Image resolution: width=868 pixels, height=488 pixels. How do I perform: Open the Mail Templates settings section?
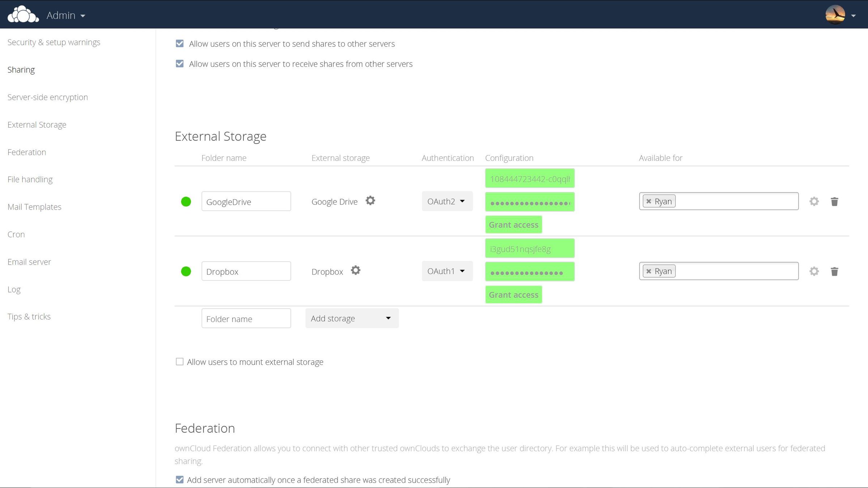click(34, 206)
